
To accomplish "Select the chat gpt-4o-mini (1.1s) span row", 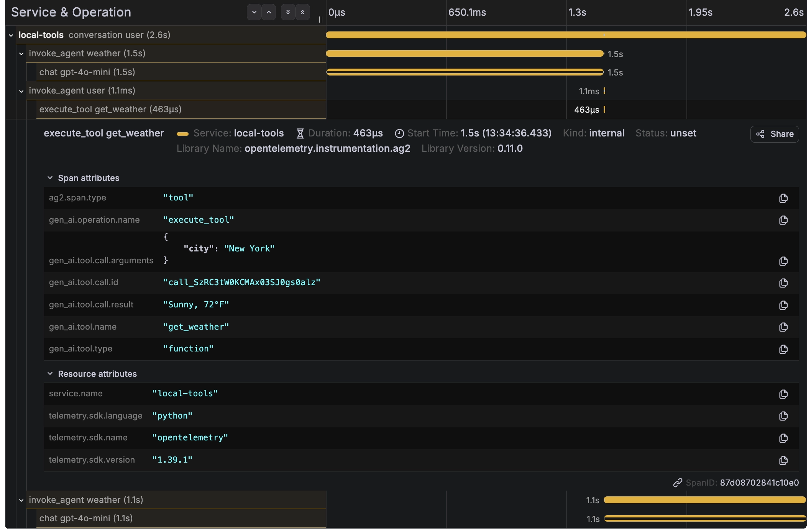I will click(x=181, y=518).
